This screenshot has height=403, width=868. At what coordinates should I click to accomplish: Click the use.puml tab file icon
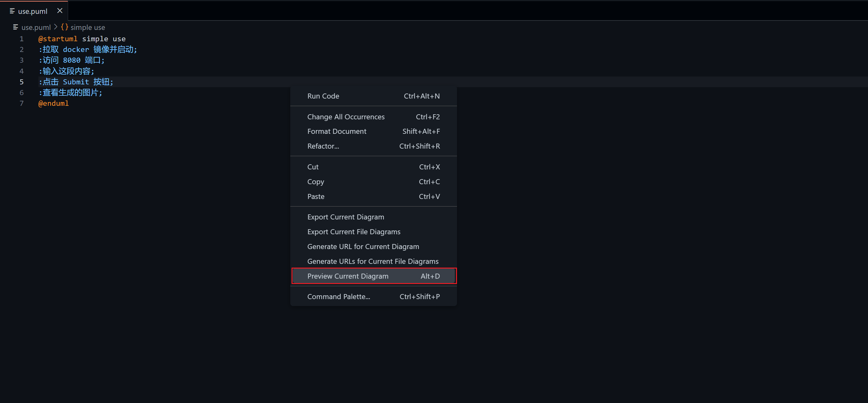pos(12,11)
